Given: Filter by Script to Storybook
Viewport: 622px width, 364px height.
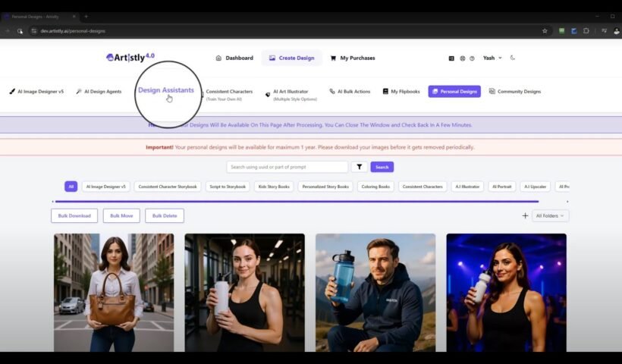Looking at the screenshot, I should pyautogui.click(x=228, y=187).
